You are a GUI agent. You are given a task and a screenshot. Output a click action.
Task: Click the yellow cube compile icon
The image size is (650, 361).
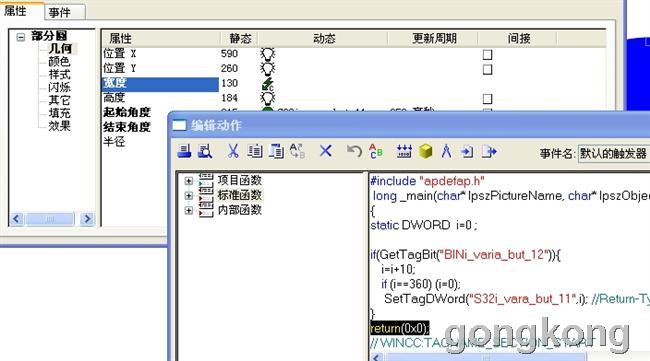click(426, 151)
